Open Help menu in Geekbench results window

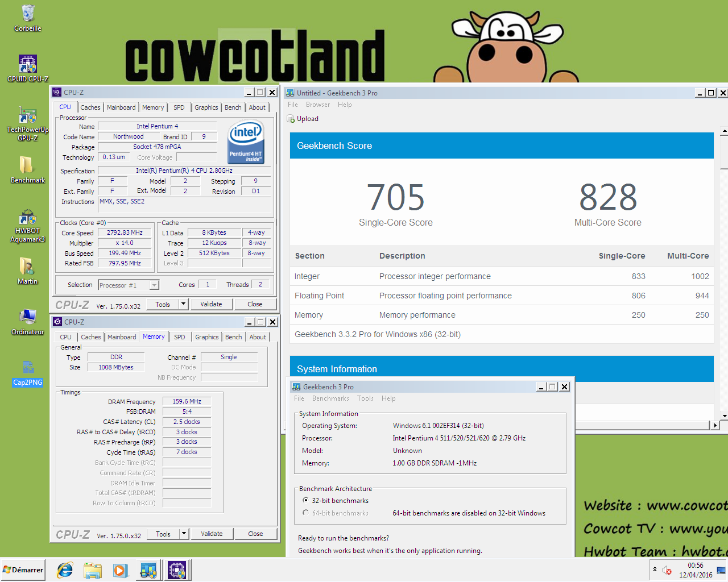click(345, 105)
